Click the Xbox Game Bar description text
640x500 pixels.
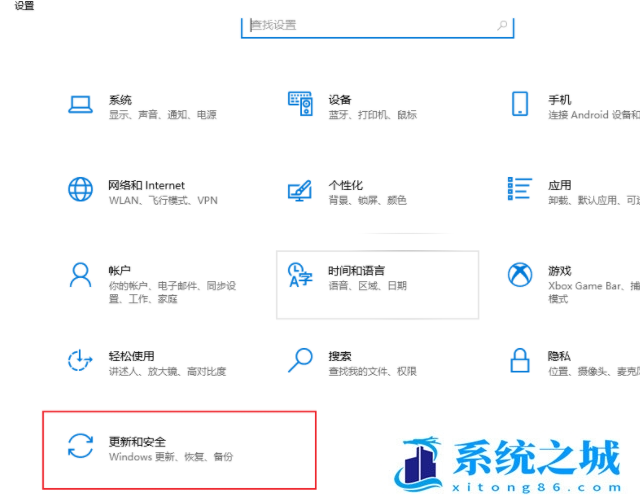click(x=594, y=292)
